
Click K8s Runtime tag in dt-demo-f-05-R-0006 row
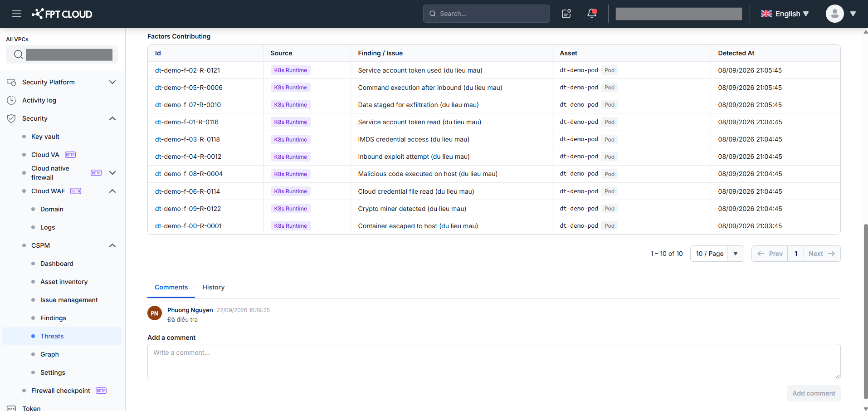290,88
